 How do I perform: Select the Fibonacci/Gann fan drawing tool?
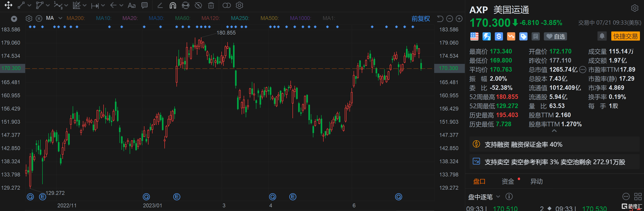(x=76, y=5)
